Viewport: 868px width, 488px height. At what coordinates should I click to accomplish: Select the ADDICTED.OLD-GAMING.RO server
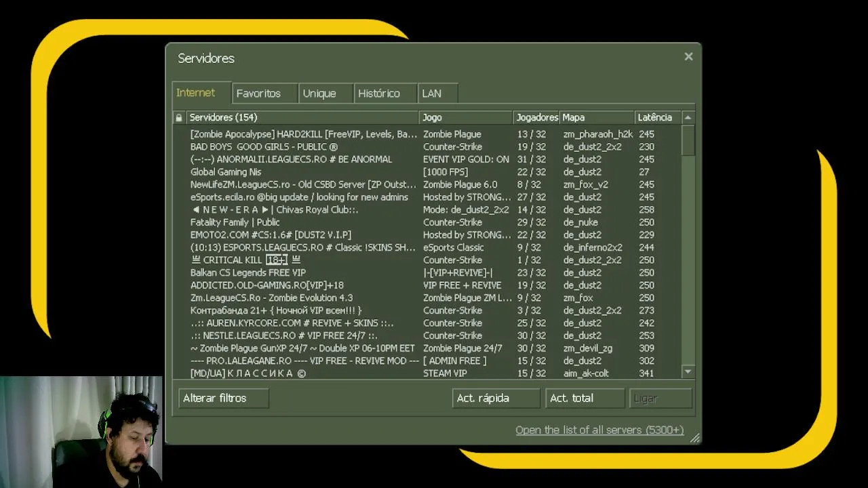click(427, 285)
